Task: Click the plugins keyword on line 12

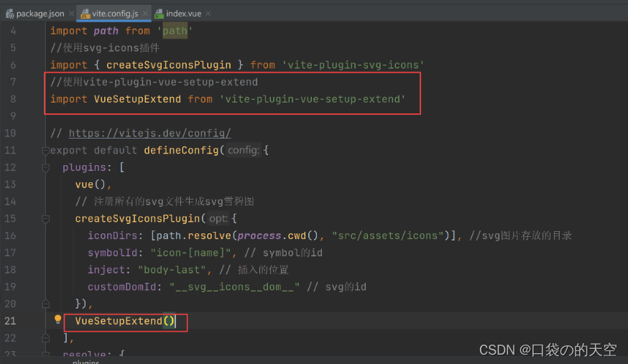Action: point(85,167)
